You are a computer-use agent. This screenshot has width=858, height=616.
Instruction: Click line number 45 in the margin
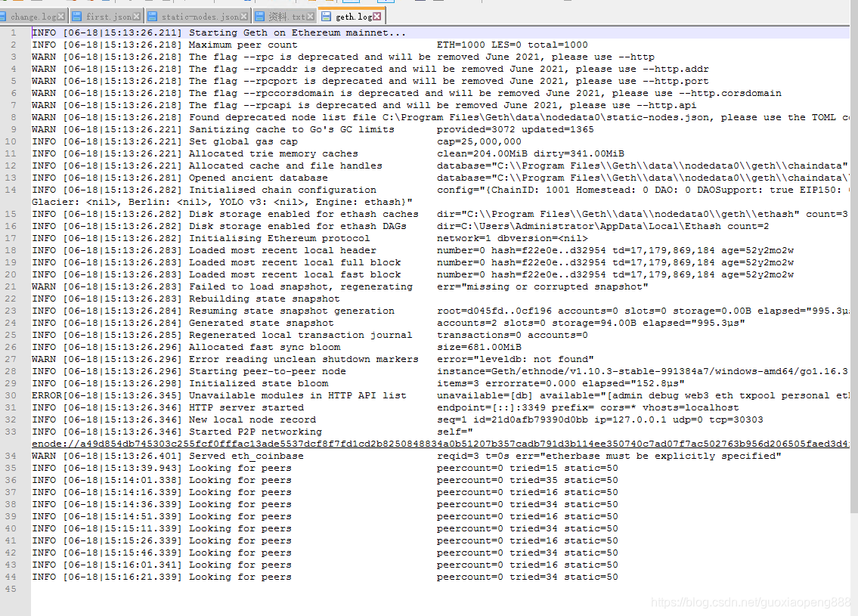point(11,590)
